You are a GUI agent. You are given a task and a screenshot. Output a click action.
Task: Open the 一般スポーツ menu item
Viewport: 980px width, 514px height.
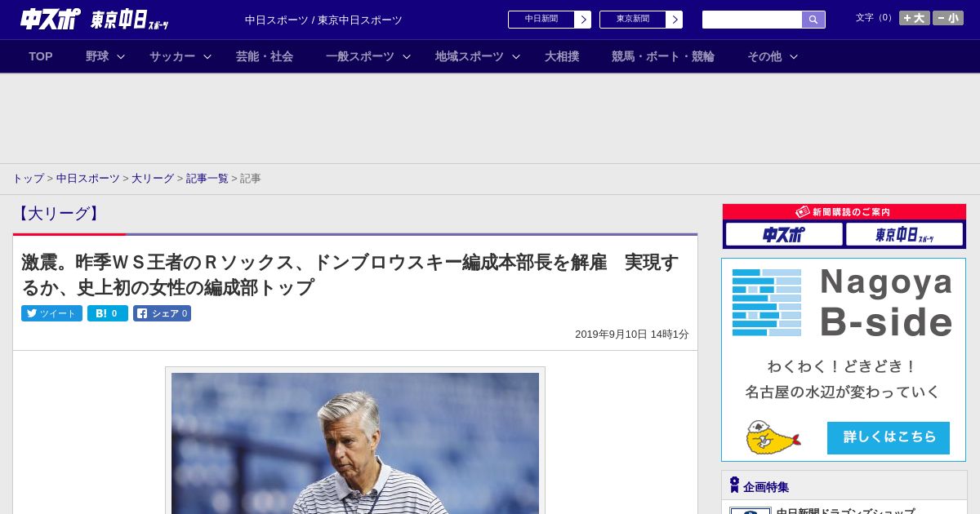click(360, 56)
